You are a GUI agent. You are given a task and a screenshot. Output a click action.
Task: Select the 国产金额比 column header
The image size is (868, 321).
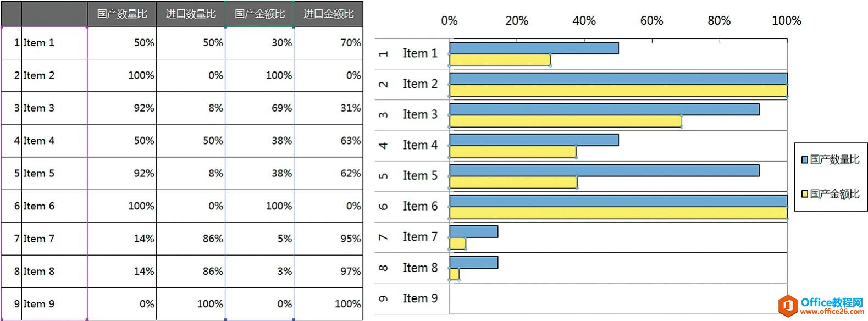point(259,14)
